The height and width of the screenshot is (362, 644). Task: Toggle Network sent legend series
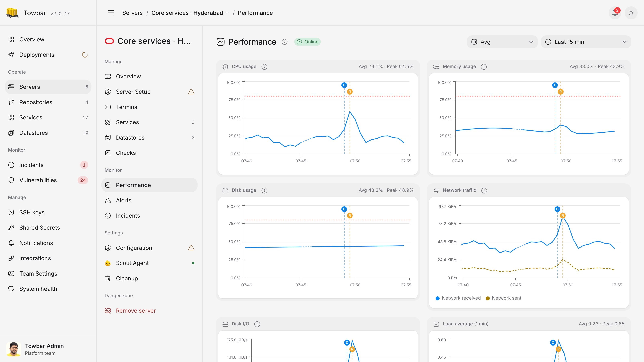click(504, 298)
